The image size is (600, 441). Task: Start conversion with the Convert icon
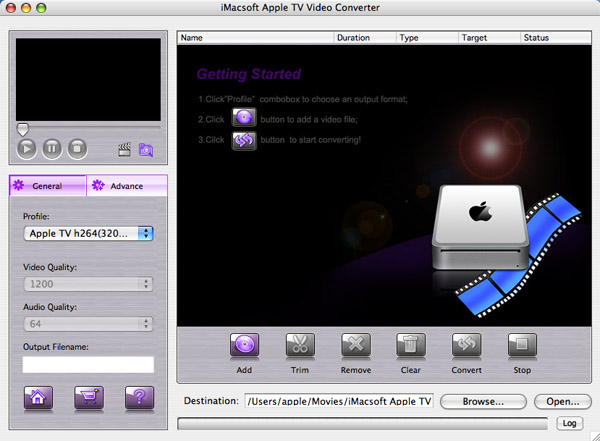click(x=466, y=345)
